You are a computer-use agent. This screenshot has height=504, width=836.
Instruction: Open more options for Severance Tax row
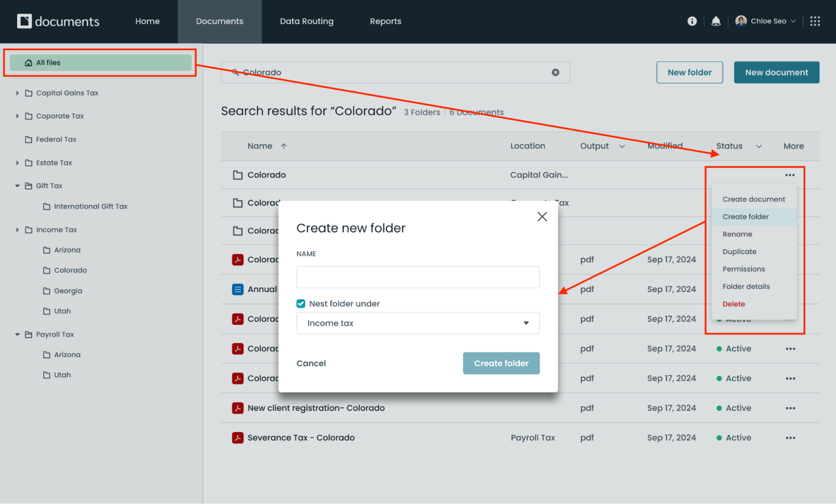(790, 438)
